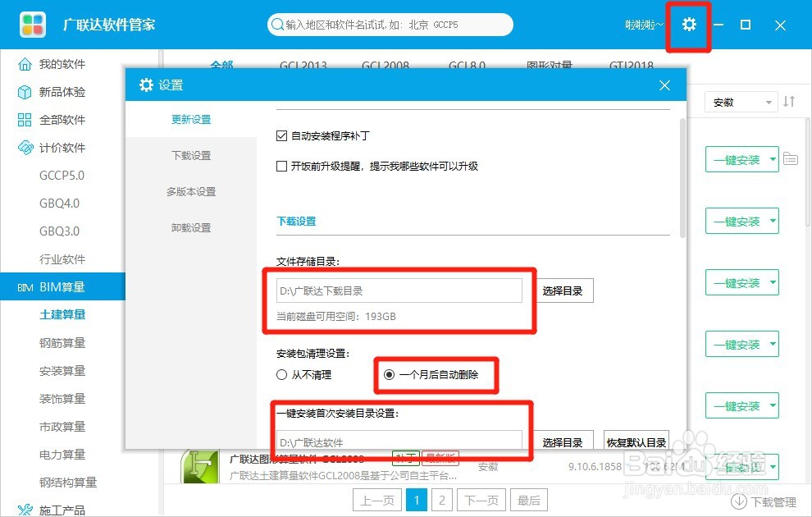Go to 下一页 page

[x=481, y=501]
